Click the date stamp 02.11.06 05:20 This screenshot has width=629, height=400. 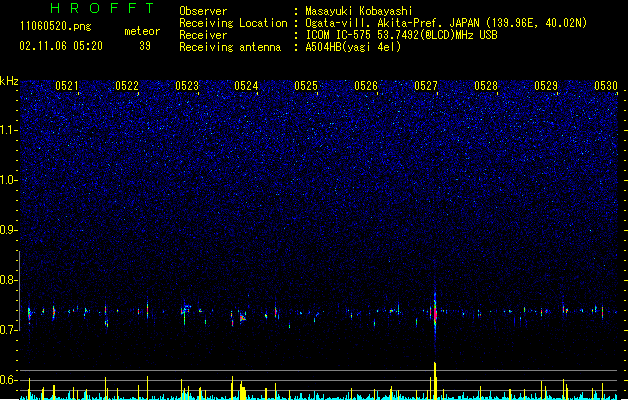point(61,46)
